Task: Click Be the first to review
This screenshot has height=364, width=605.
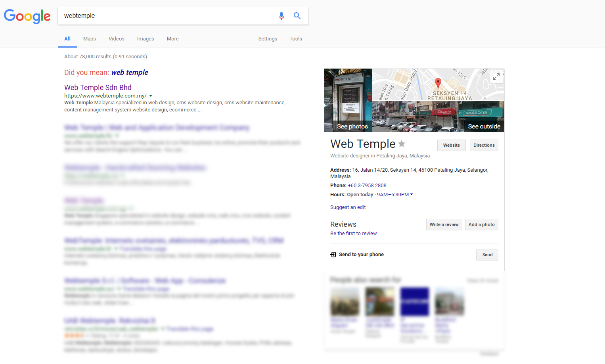Action: pos(354,234)
